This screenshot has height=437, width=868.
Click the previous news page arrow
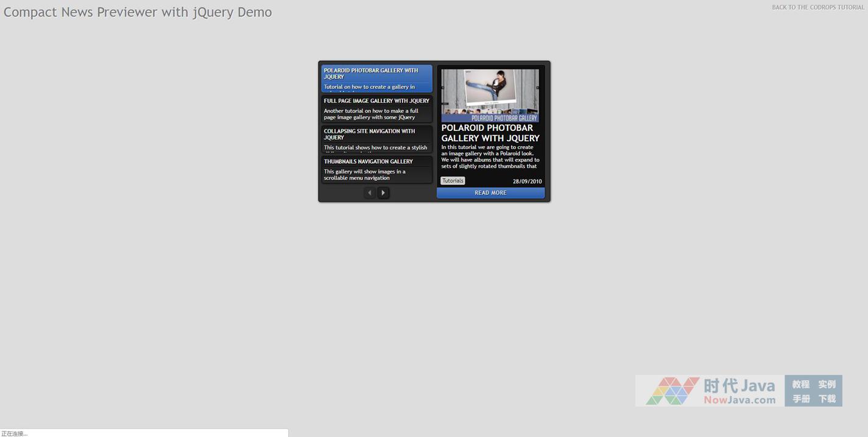coord(369,193)
